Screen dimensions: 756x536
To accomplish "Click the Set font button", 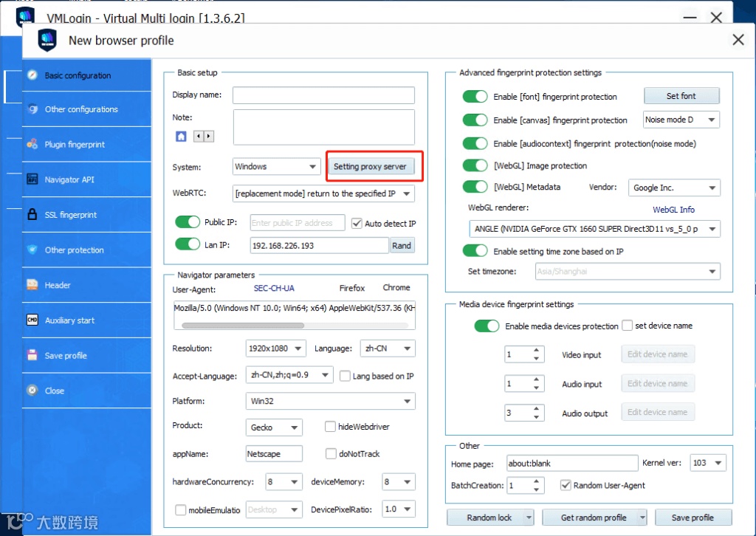I will (681, 96).
